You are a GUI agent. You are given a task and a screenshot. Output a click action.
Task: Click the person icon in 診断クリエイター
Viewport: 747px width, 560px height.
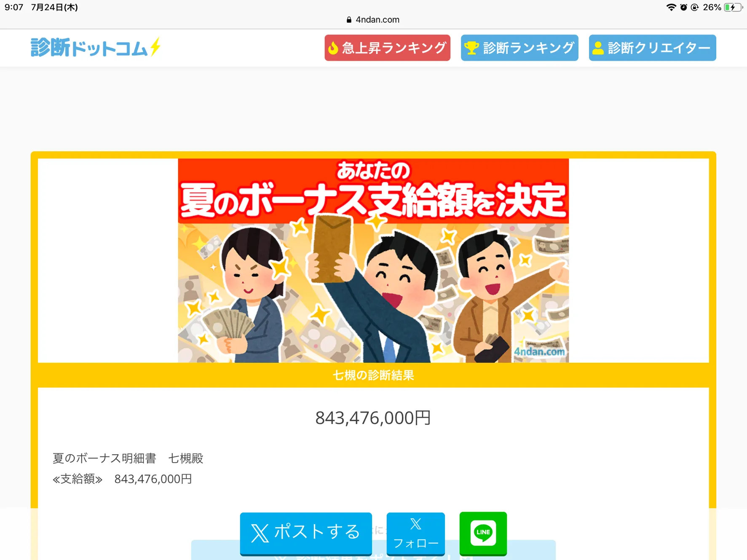pyautogui.click(x=598, y=48)
